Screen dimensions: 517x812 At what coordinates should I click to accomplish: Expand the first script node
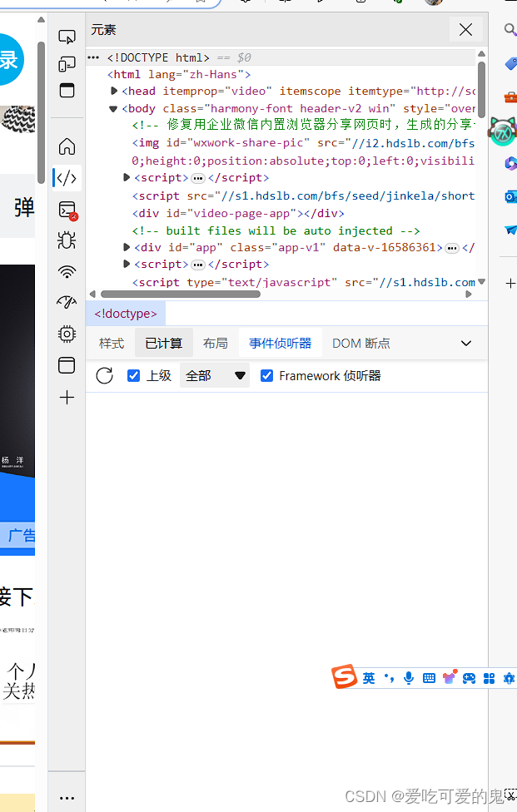(127, 178)
